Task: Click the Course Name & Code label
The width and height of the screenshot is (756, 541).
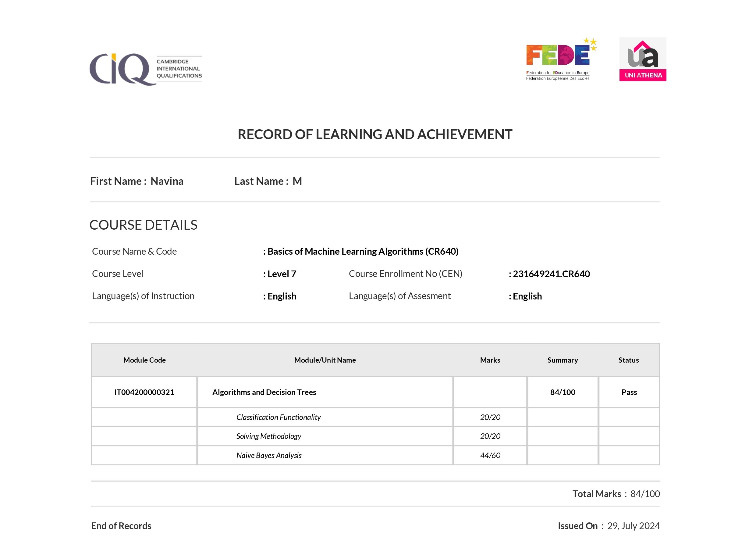Action: tap(134, 251)
